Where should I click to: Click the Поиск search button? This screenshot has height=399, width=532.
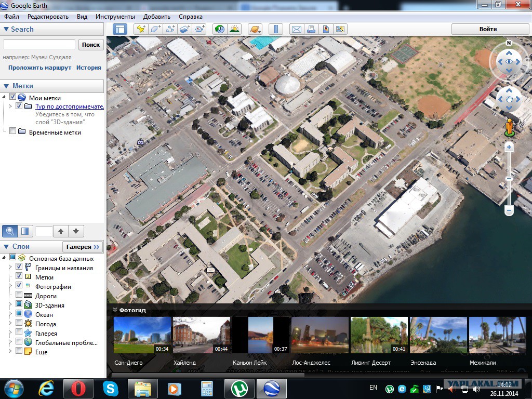pyautogui.click(x=91, y=45)
